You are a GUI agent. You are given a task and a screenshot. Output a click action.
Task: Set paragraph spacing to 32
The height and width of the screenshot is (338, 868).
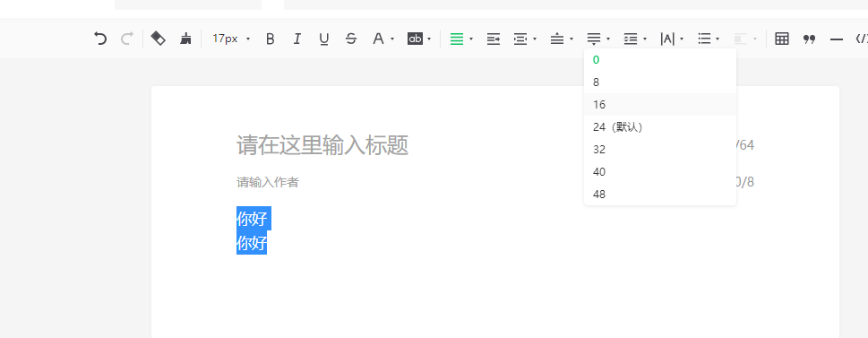[660, 150]
